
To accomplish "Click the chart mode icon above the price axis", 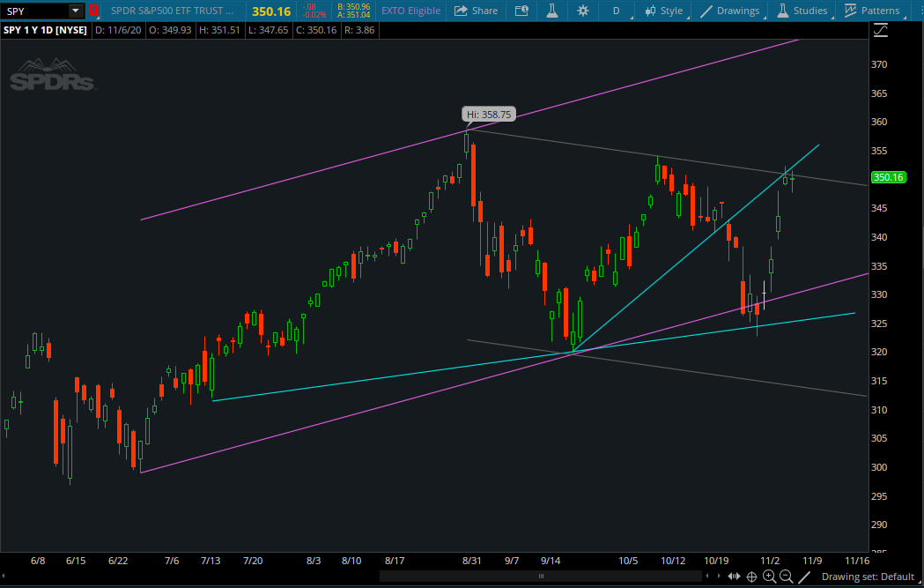I will coord(880,30).
